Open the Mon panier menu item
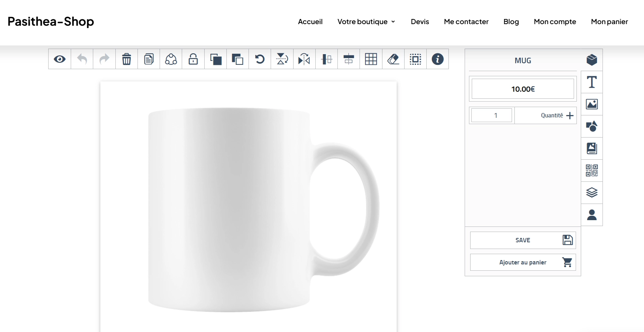The width and height of the screenshot is (644, 332). [x=609, y=22]
